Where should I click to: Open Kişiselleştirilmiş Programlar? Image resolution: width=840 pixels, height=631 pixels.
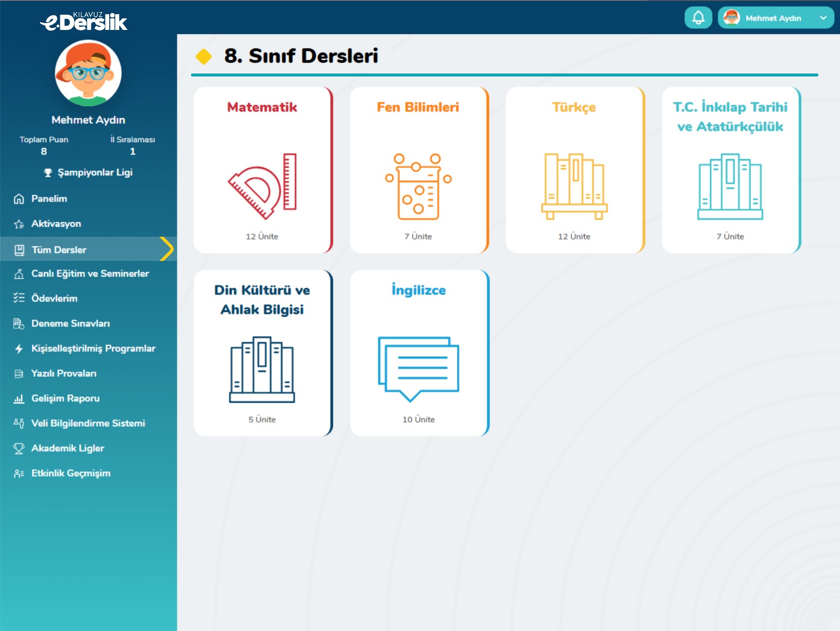tap(93, 349)
